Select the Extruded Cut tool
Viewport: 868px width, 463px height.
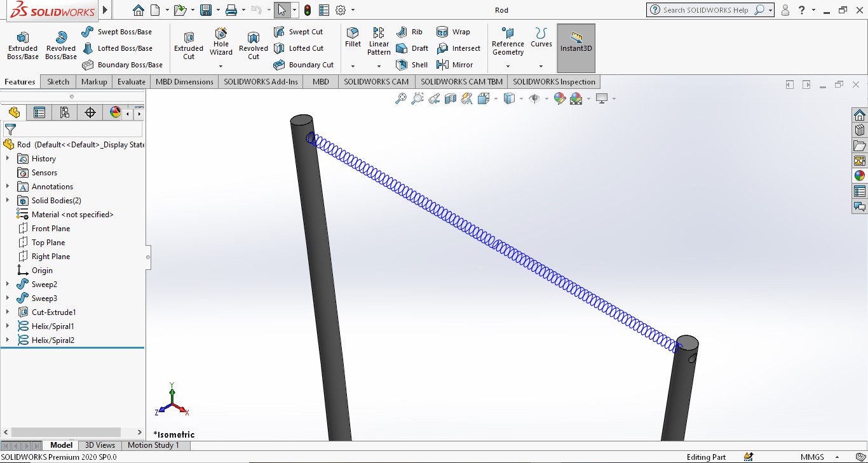coord(189,46)
